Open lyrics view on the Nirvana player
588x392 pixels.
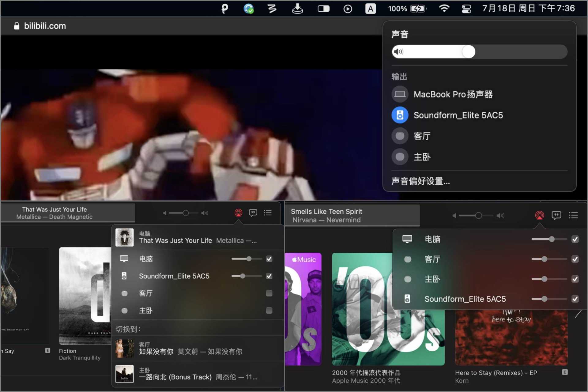click(x=556, y=215)
